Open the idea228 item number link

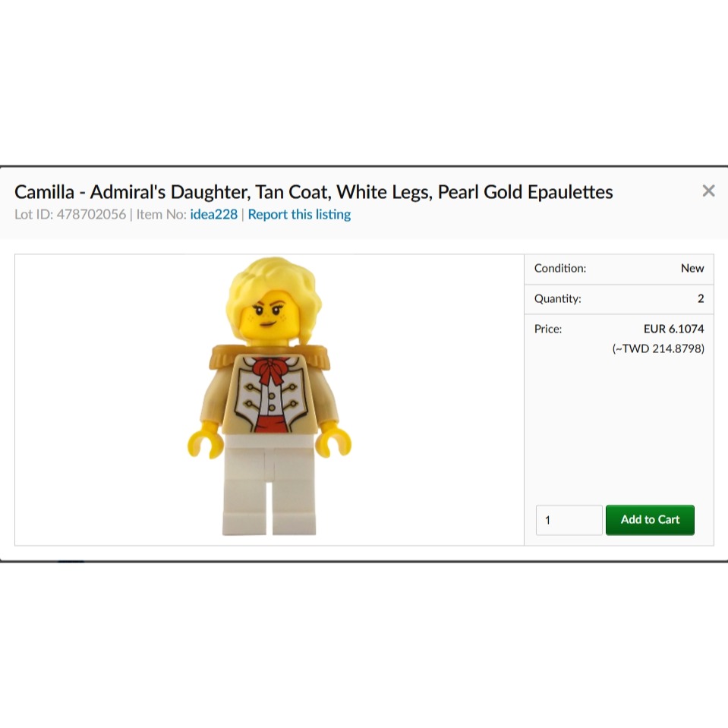tap(213, 215)
